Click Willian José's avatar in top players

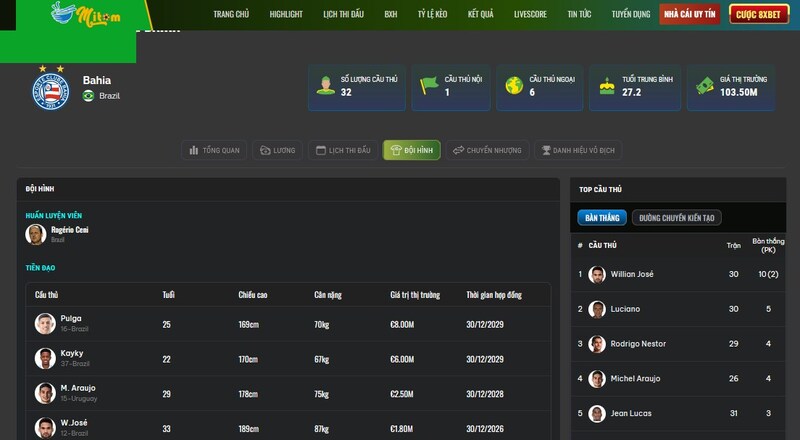click(x=597, y=274)
